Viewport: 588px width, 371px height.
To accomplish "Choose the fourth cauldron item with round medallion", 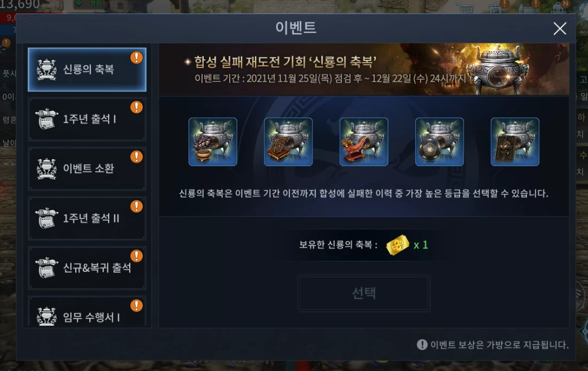I will point(439,141).
